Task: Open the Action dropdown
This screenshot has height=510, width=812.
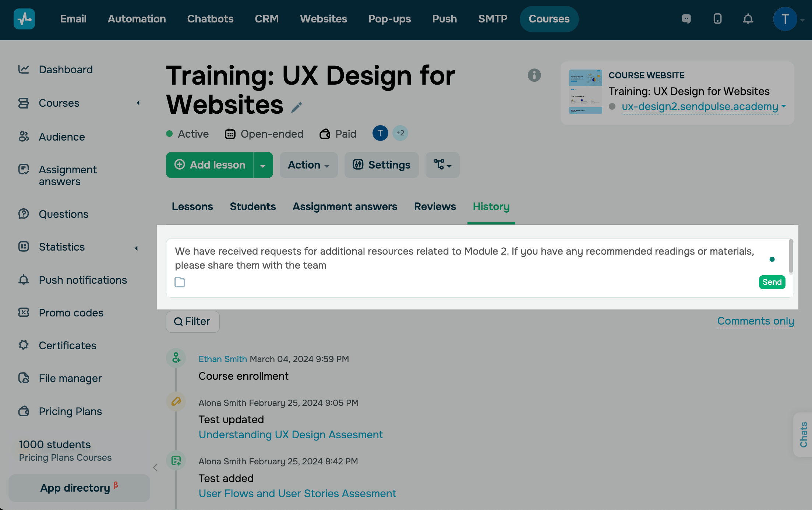Action: point(308,165)
